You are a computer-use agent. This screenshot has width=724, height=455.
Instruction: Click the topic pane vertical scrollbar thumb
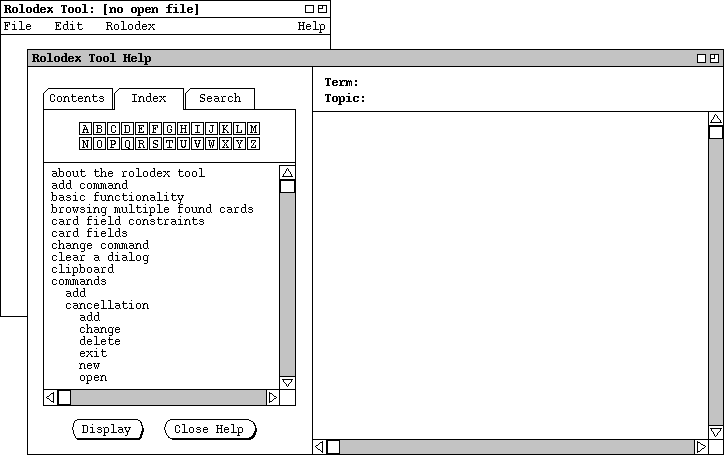[715, 132]
